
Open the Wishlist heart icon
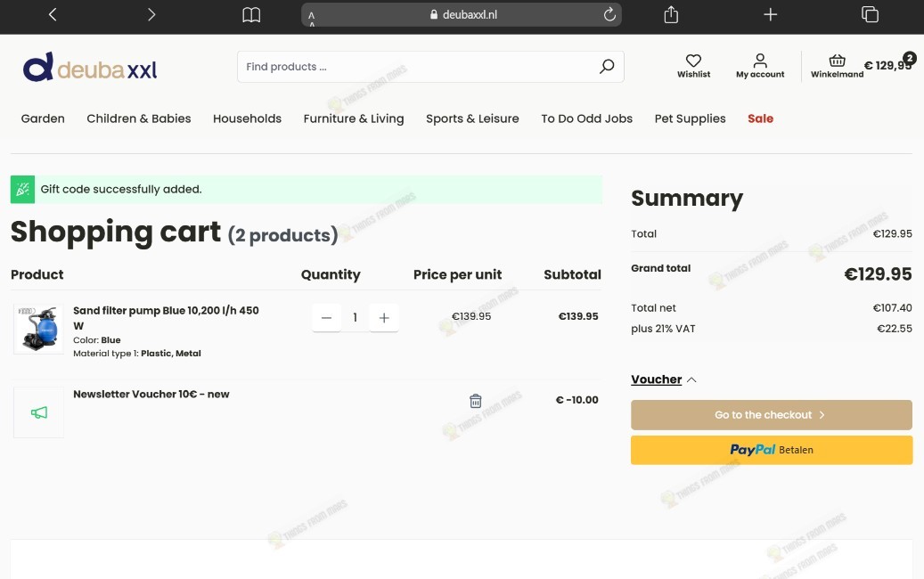tap(693, 61)
